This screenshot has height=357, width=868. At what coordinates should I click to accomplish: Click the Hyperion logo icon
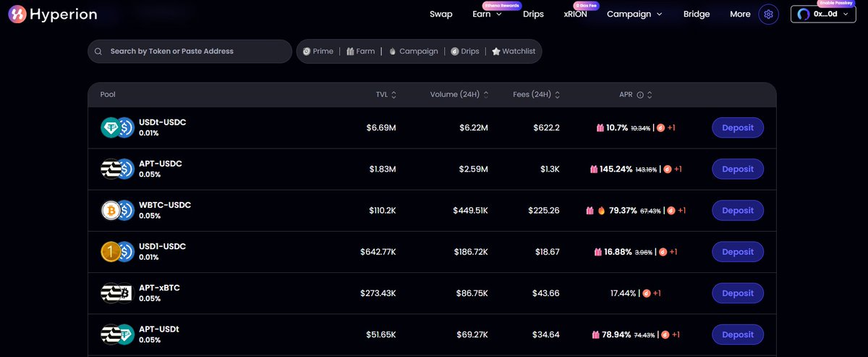18,14
